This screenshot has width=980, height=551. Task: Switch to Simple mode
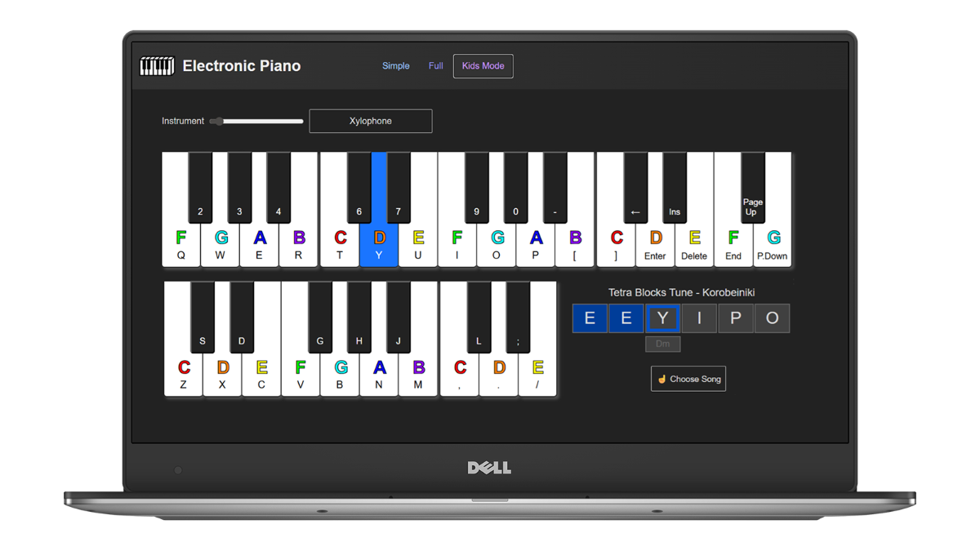click(x=396, y=65)
